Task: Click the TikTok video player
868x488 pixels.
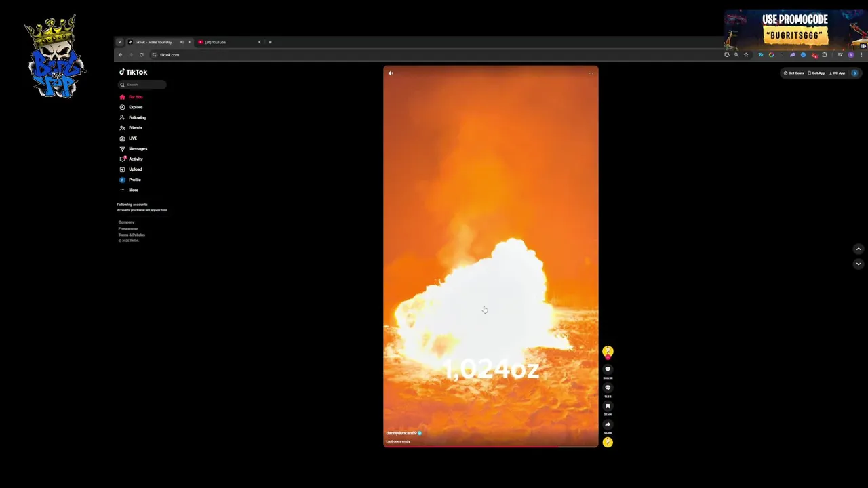Action: point(491,256)
